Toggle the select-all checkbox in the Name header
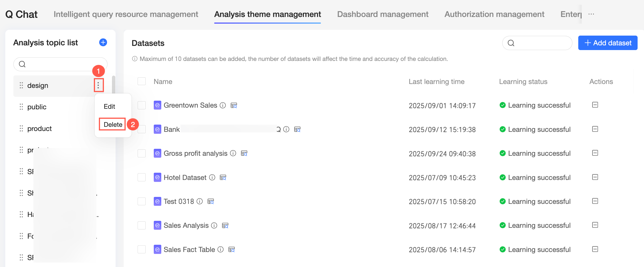 pos(142,81)
